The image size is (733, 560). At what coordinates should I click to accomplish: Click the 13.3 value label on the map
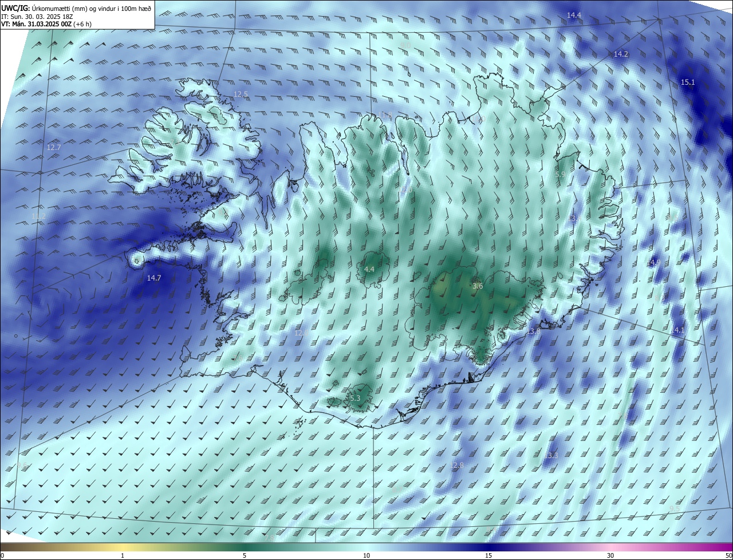(x=551, y=456)
